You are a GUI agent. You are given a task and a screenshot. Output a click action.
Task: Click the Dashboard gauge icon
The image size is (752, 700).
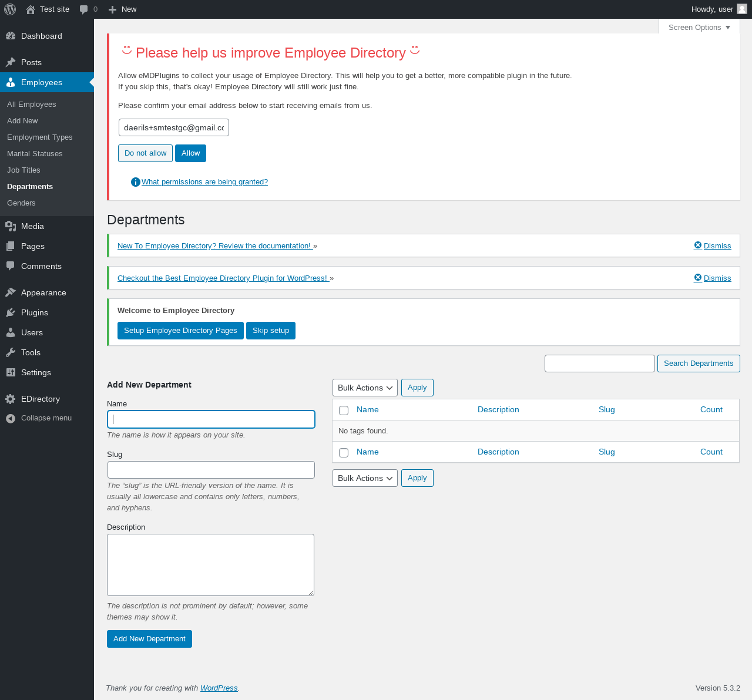coord(11,36)
